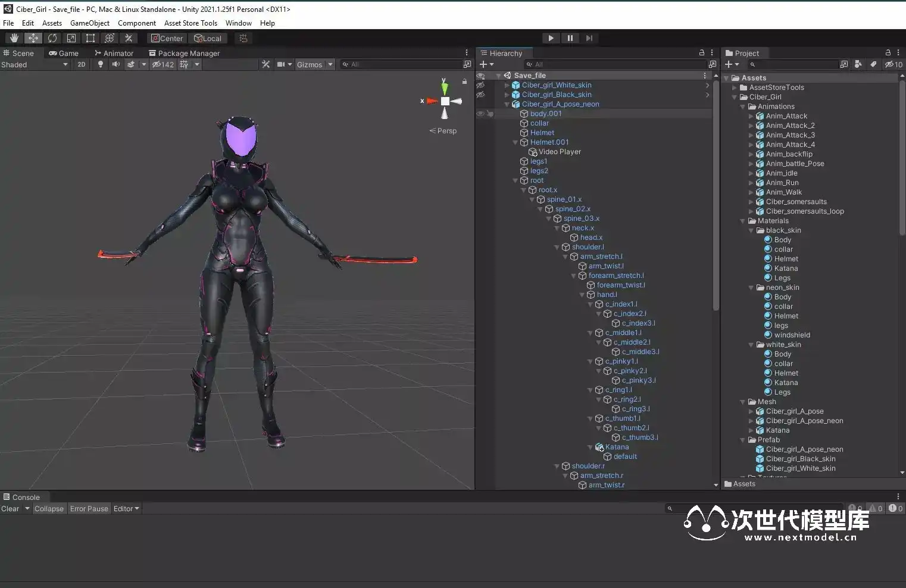Toggle the Center pivot button
The image size is (906, 588).
coord(167,38)
